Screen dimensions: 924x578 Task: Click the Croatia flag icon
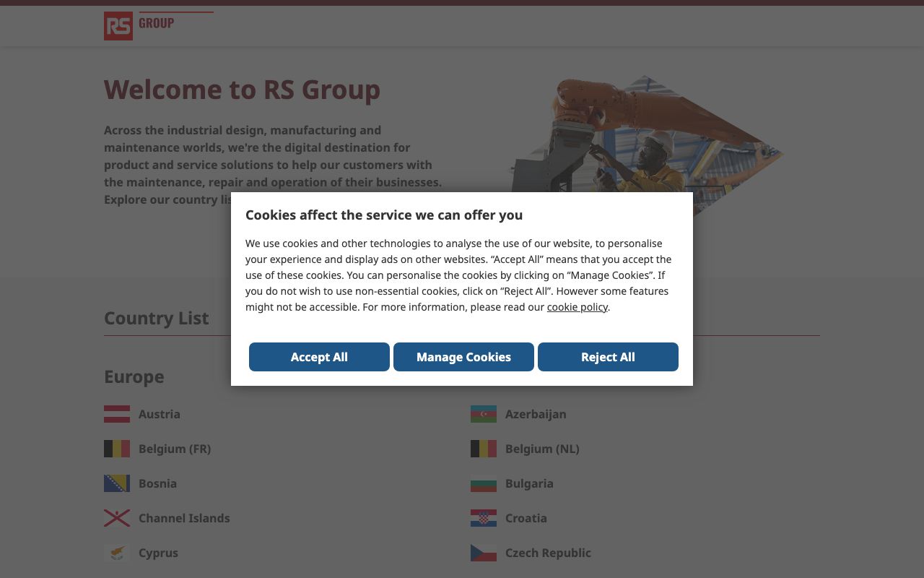484,518
